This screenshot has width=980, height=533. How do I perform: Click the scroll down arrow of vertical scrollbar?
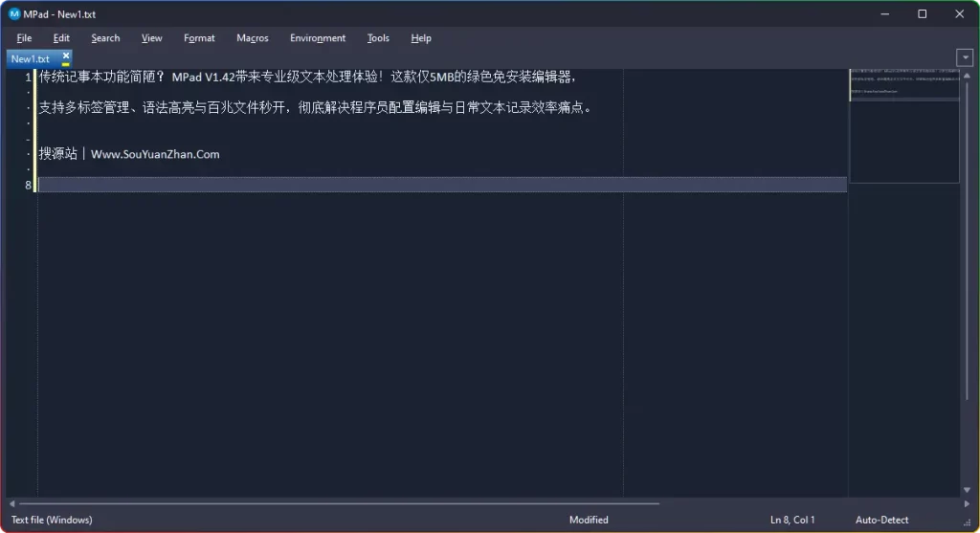coord(967,490)
